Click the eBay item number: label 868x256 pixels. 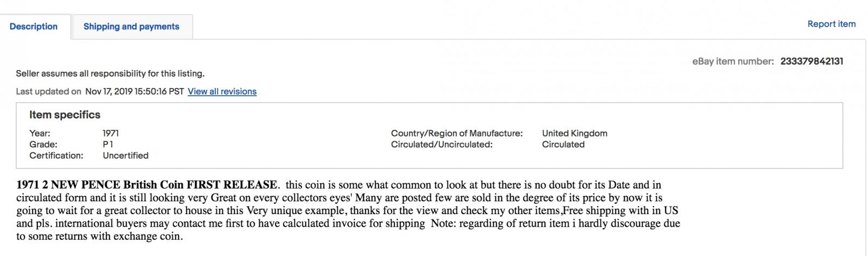point(733,61)
